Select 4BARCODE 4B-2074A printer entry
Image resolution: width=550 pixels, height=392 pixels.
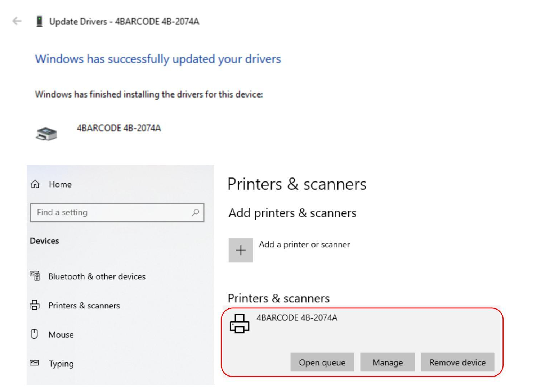pyautogui.click(x=362, y=342)
